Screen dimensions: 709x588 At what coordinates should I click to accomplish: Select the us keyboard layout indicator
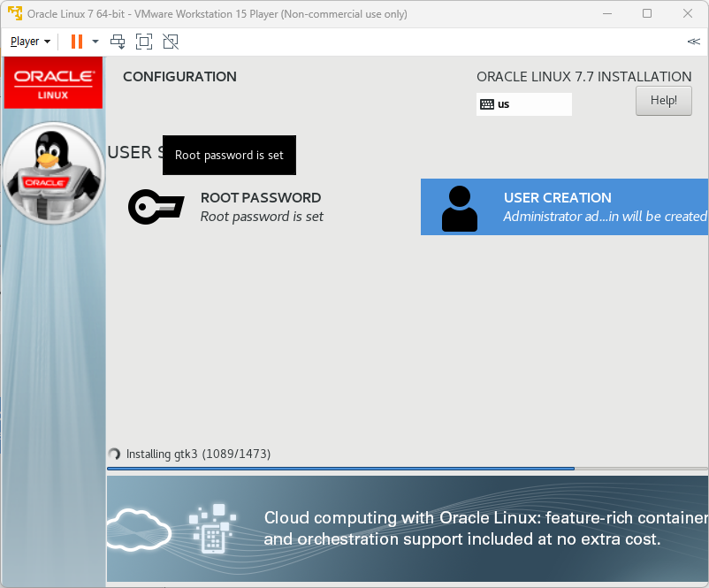pyautogui.click(x=523, y=104)
